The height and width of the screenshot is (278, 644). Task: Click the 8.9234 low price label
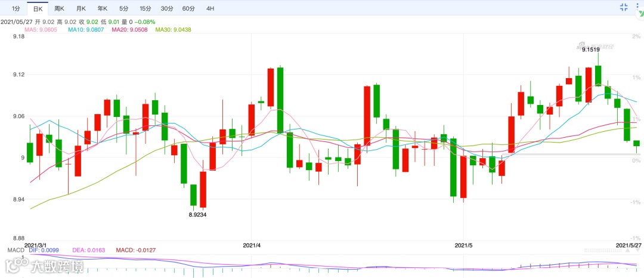pos(197,215)
